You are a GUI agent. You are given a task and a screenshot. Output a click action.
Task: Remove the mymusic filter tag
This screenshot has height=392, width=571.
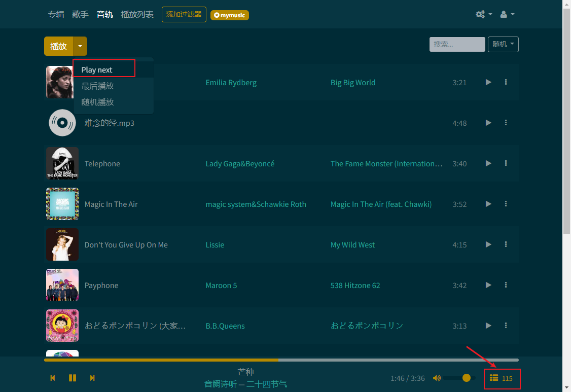[x=217, y=15]
